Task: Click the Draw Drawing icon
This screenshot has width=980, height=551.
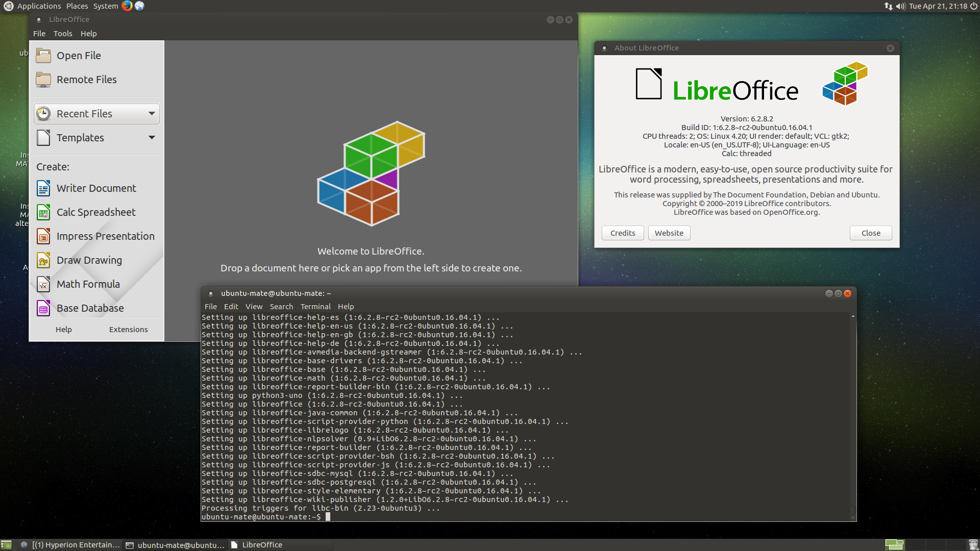Action: tap(43, 260)
